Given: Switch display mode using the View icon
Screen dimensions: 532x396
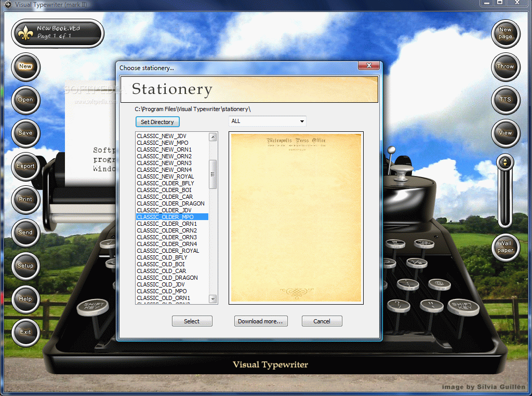Looking at the screenshot, I should click(x=506, y=133).
